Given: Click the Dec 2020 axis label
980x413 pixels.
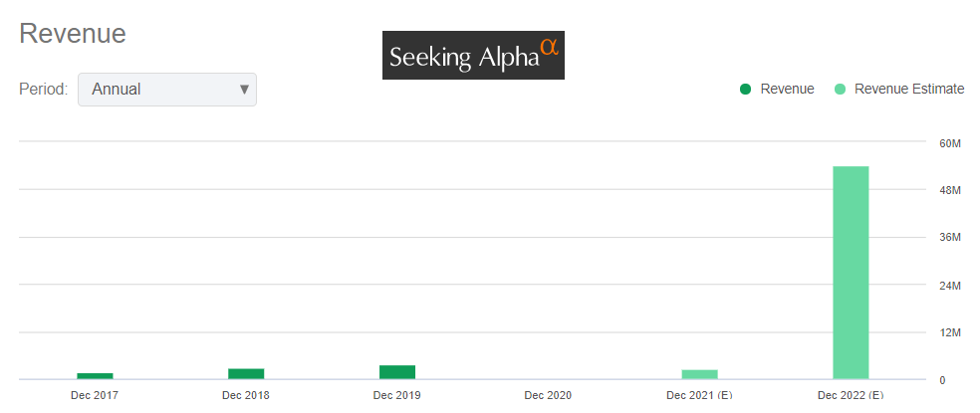Looking at the screenshot, I should click(x=548, y=395).
